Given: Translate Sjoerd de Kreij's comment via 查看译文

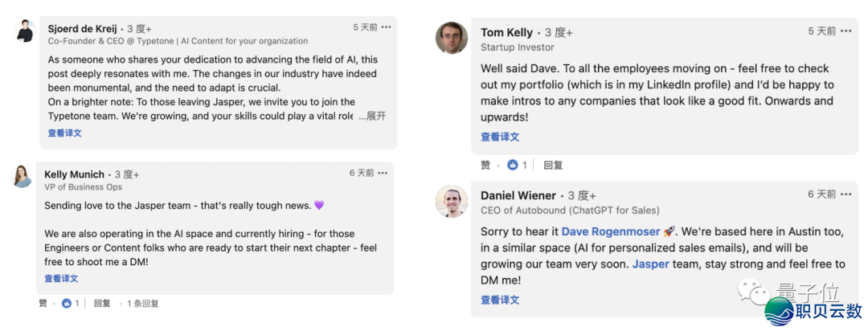Looking at the screenshot, I should [64, 133].
